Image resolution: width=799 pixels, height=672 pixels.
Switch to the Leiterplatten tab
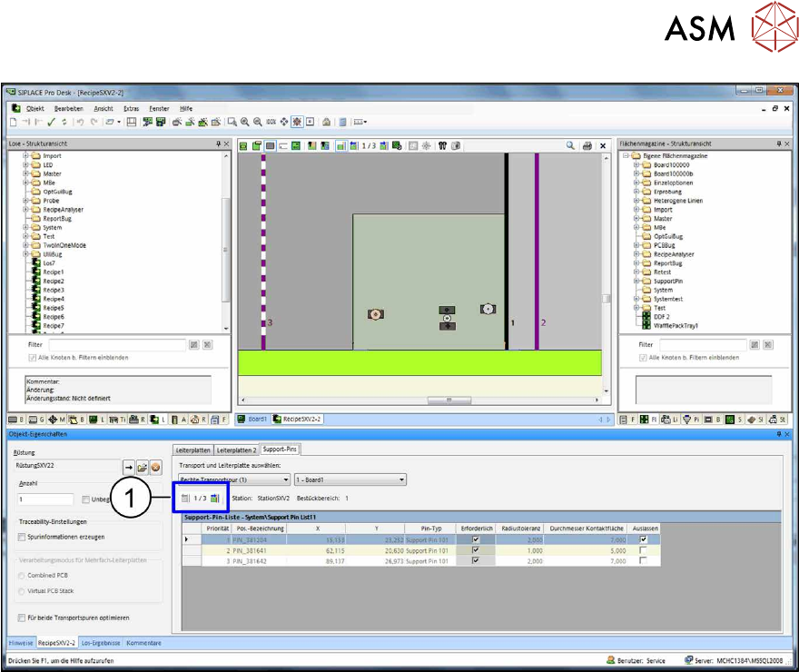click(192, 450)
